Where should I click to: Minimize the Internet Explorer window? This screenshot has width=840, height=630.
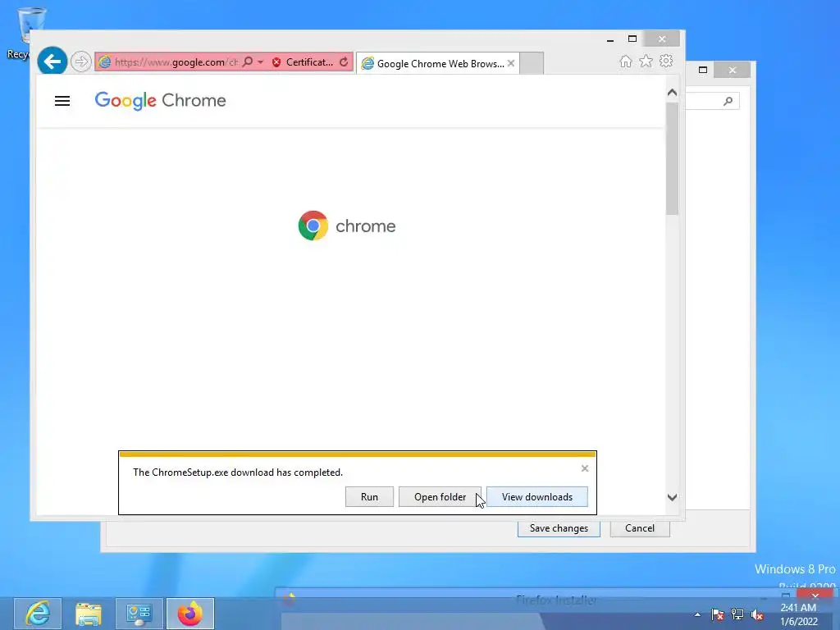(x=610, y=39)
